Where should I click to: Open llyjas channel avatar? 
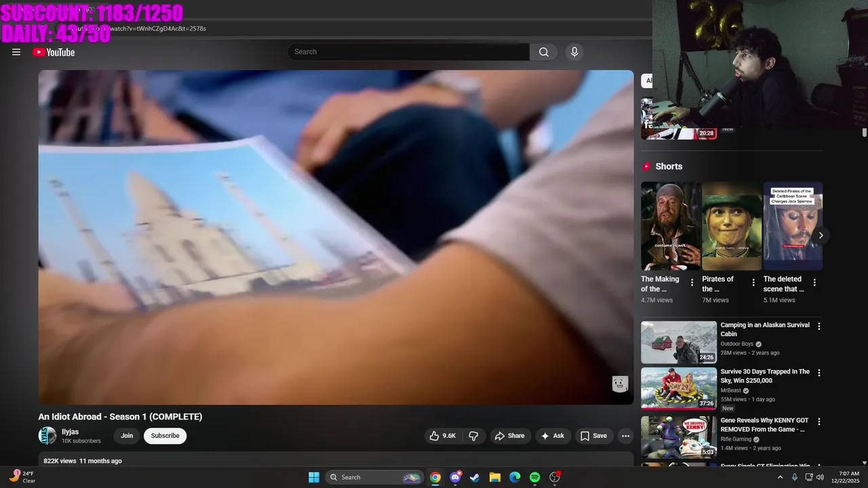[x=47, y=436]
